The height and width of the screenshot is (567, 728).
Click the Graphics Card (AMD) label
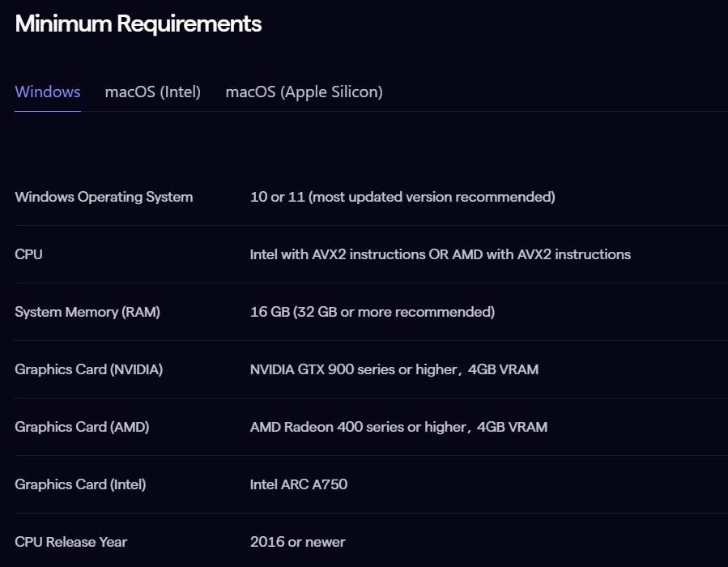pos(82,427)
